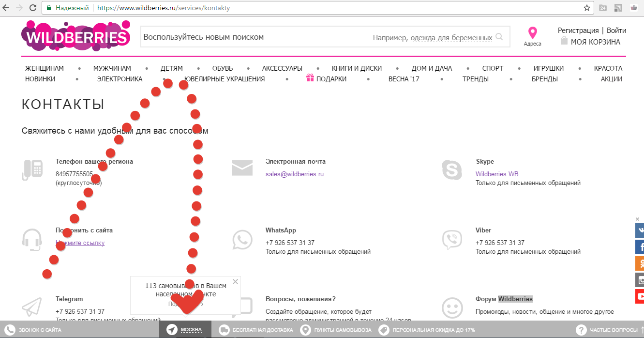Click the Войти link
644x338 pixels.
pyautogui.click(x=616, y=31)
